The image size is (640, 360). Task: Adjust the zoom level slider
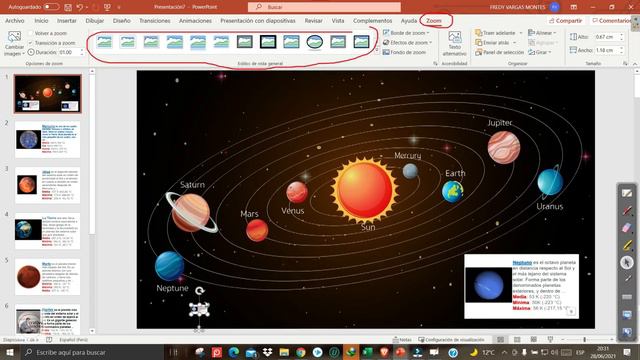(585, 340)
